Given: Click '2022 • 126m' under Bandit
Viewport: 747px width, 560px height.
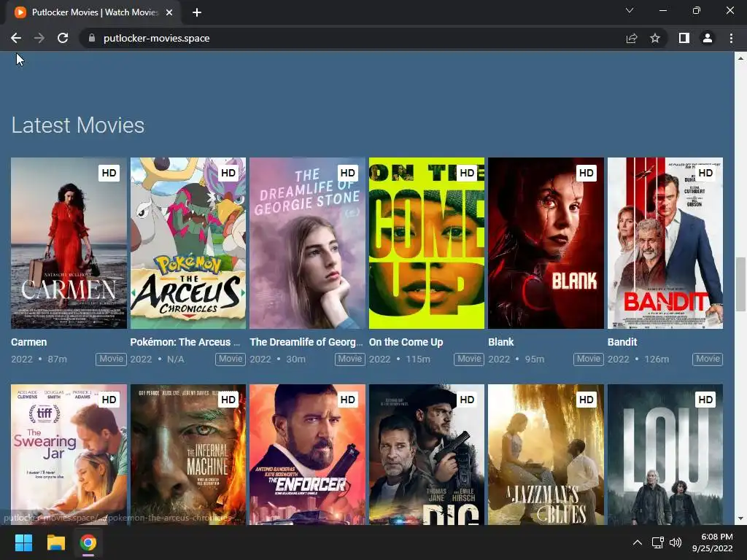Looking at the screenshot, I should [638, 359].
